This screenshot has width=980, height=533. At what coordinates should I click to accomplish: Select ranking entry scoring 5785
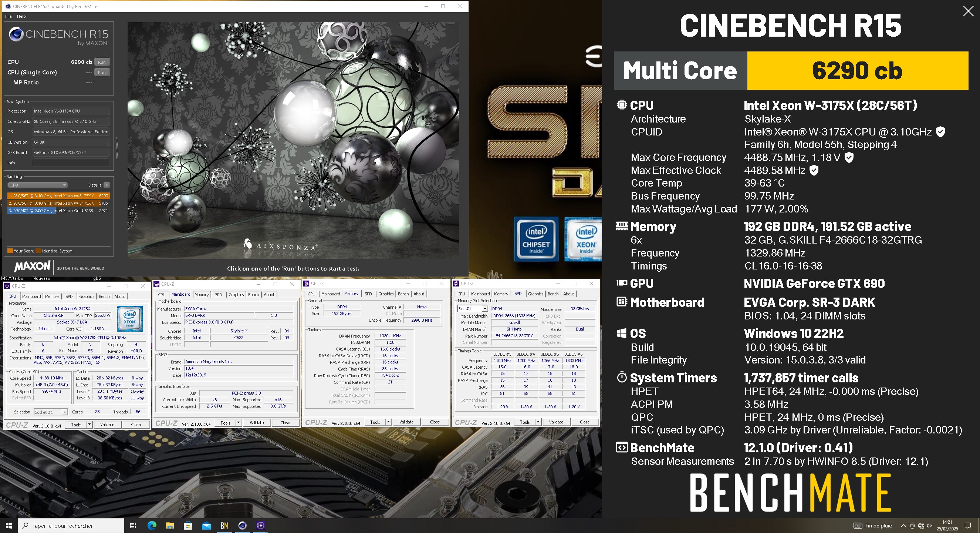tap(58, 203)
